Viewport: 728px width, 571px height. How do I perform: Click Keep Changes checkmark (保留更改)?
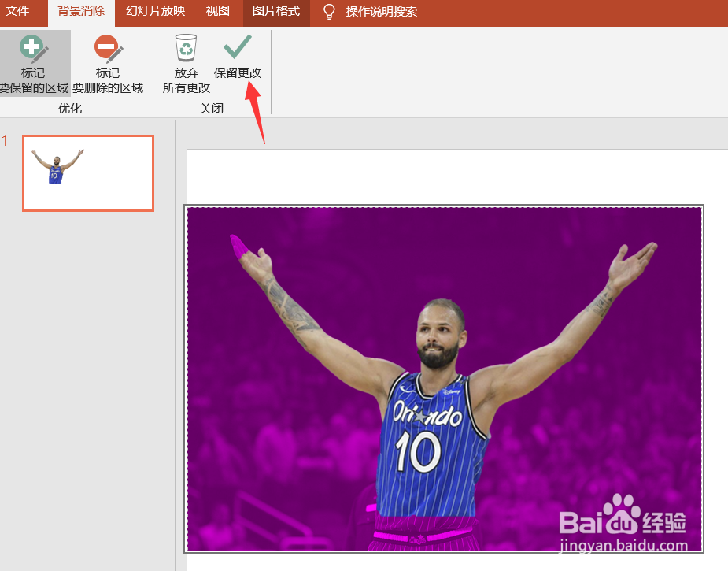click(237, 56)
